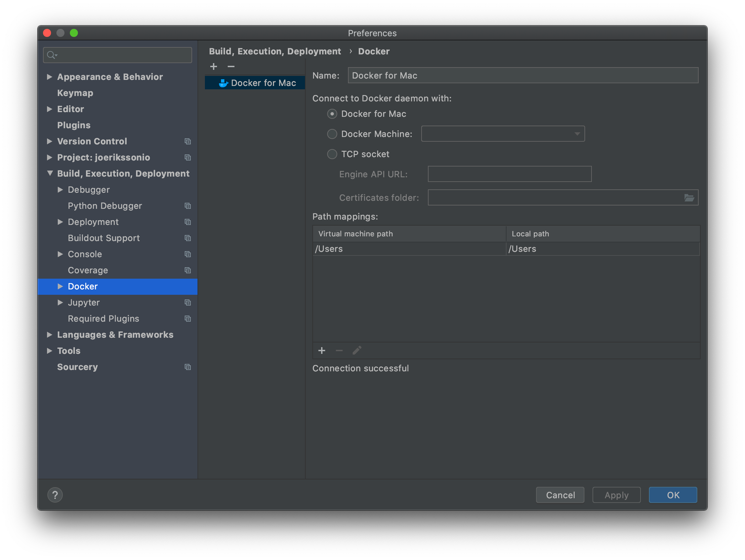Viewport: 745px width, 560px height.
Task: Click the copy settings icon beside Version Control
Action: point(188,141)
